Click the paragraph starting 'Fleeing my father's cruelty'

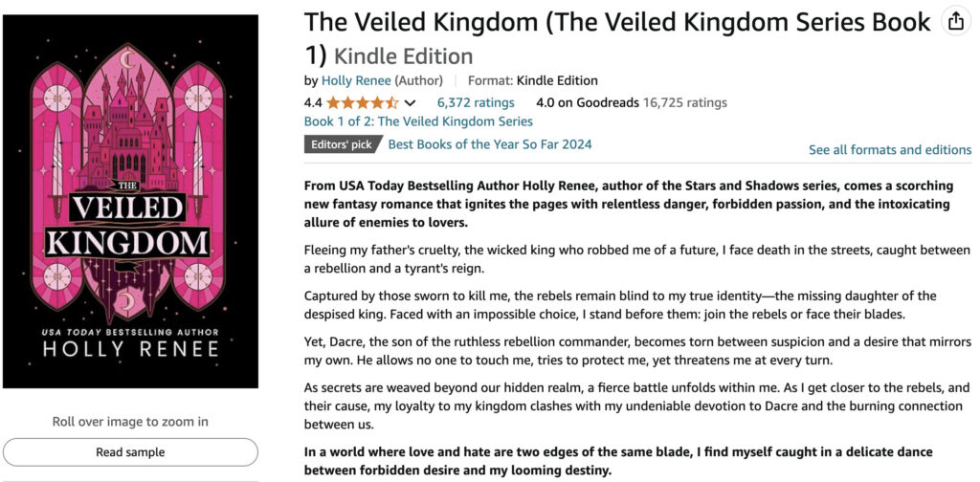(636, 259)
